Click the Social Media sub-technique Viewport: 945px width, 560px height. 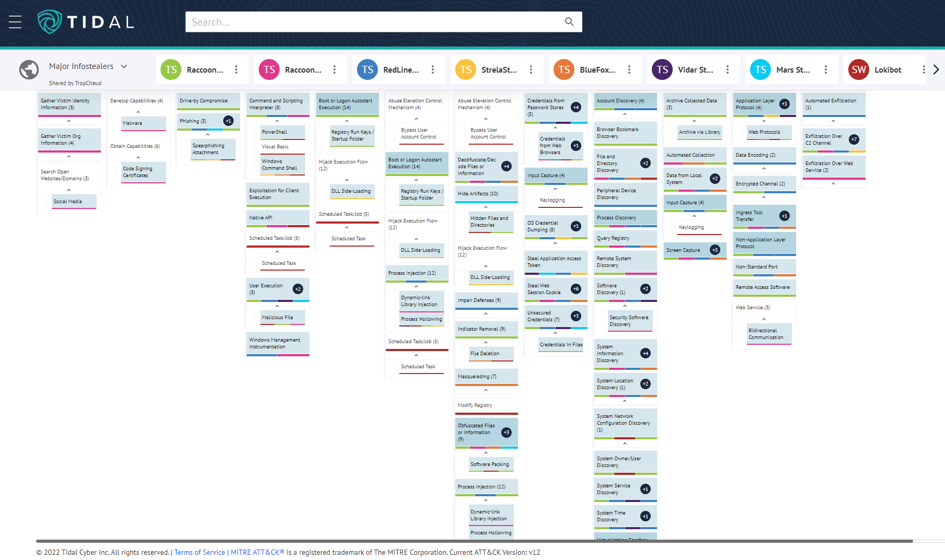[x=74, y=202]
